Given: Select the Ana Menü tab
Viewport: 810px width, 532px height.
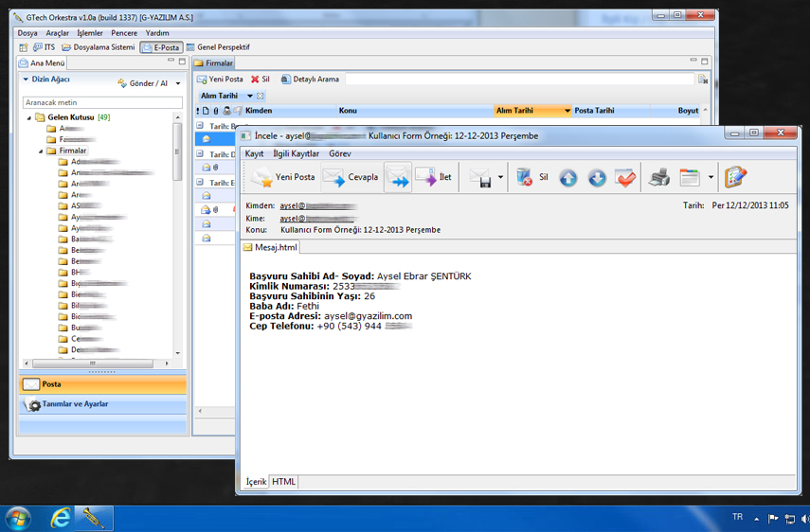Looking at the screenshot, I should click(42, 63).
